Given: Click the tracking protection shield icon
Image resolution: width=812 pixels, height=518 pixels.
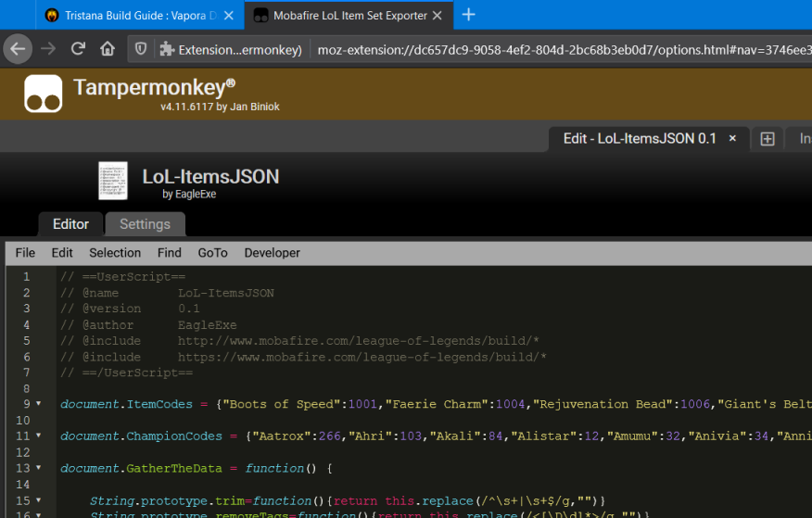Looking at the screenshot, I should [141, 49].
